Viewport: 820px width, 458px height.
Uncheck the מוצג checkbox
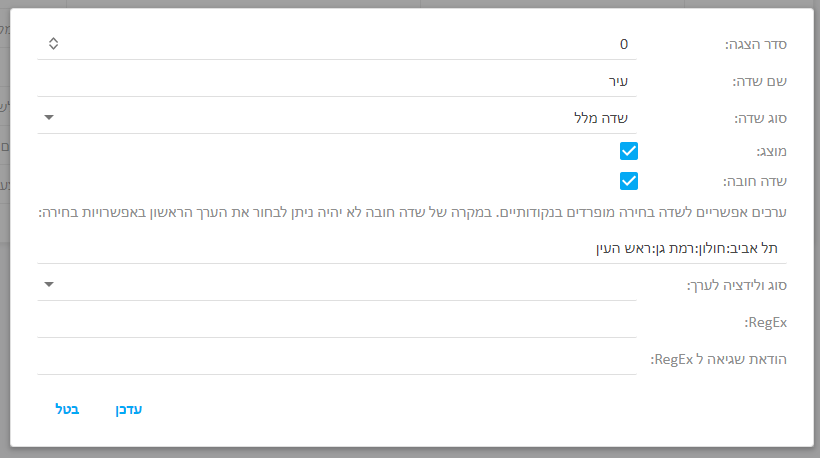pos(629,151)
